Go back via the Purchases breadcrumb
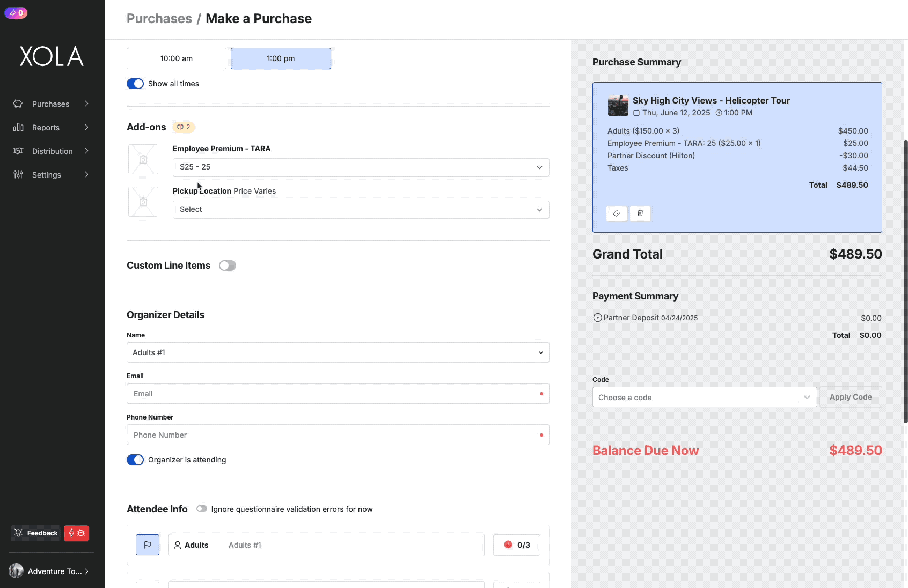Image resolution: width=908 pixels, height=588 pixels. pyautogui.click(x=159, y=19)
